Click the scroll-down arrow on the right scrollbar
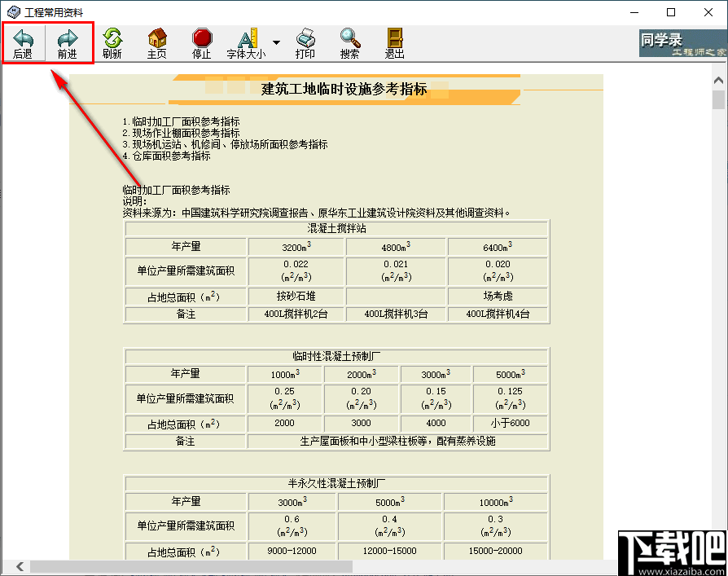Viewport: 728px width, 576px height. tap(718, 548)
